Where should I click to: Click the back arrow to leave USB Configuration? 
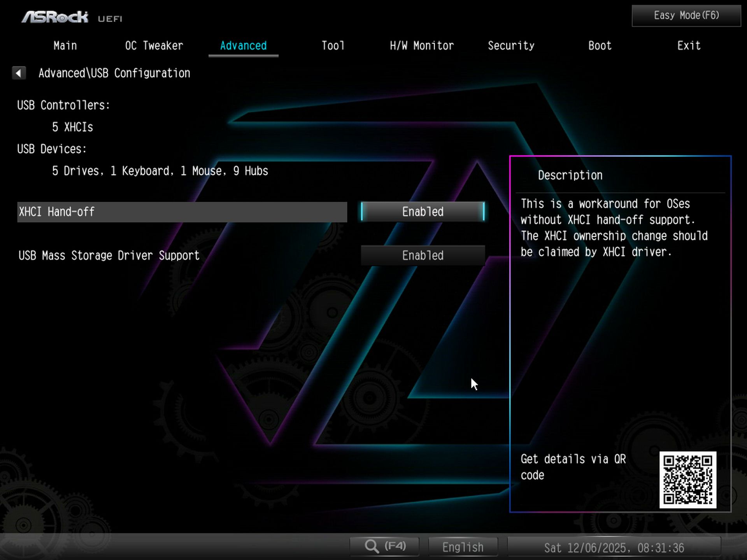point(19,73)
